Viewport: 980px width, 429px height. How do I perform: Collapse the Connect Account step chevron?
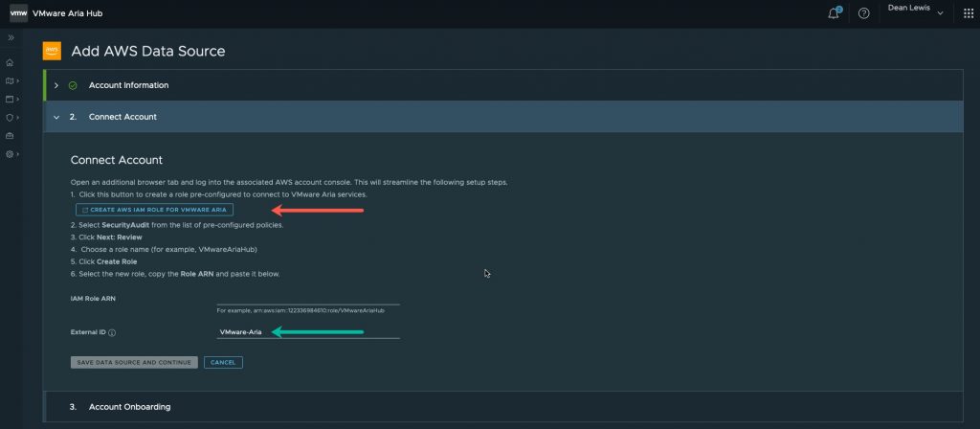point(56,117)
